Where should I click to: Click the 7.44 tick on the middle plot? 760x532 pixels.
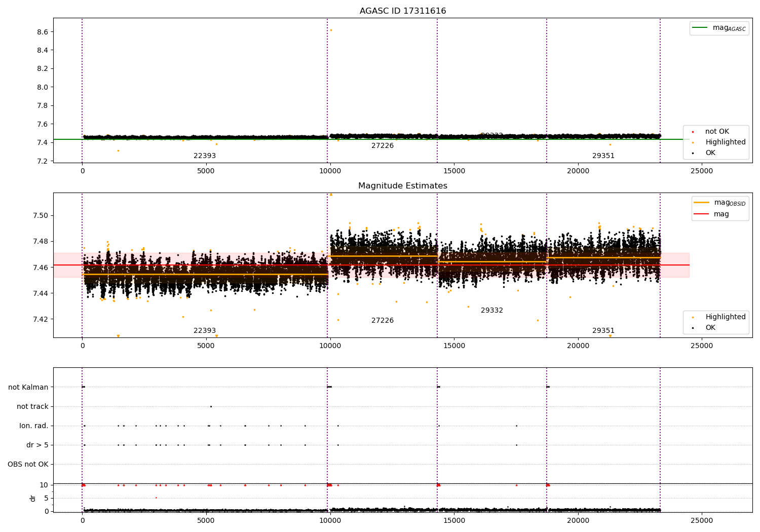pyautogui.click(x=41, y=293)
